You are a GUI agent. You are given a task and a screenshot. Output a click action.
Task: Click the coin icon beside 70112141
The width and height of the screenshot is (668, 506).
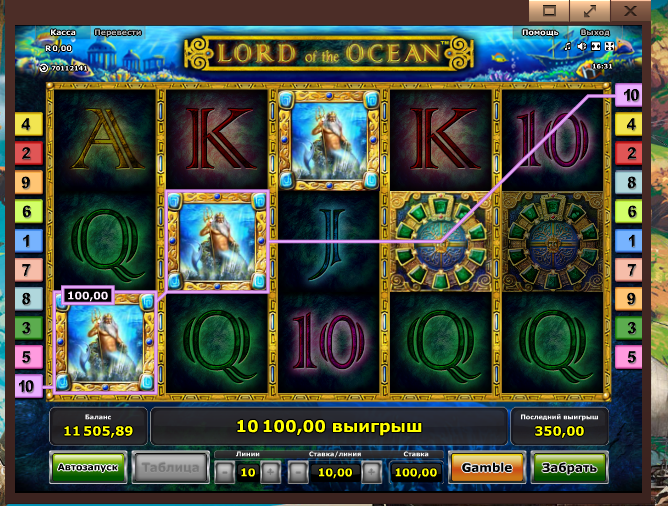[x=43, y=68]
